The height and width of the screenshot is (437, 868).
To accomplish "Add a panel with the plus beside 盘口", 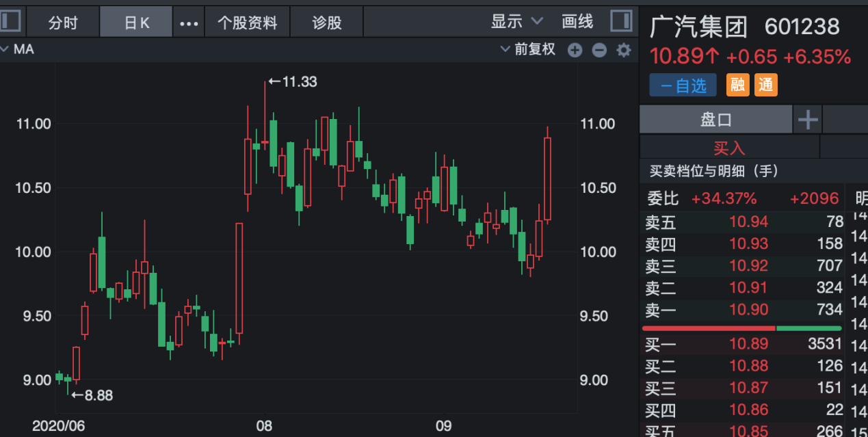I will point(808,120).
